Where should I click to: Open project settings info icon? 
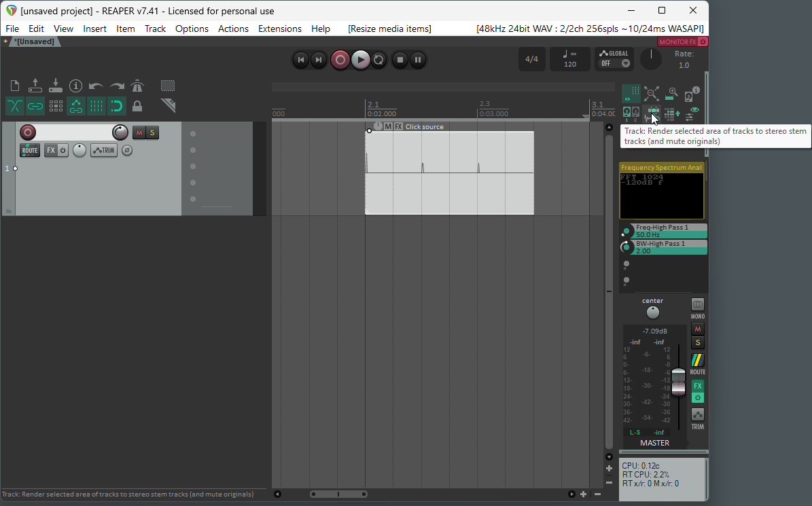coord(76,86)
